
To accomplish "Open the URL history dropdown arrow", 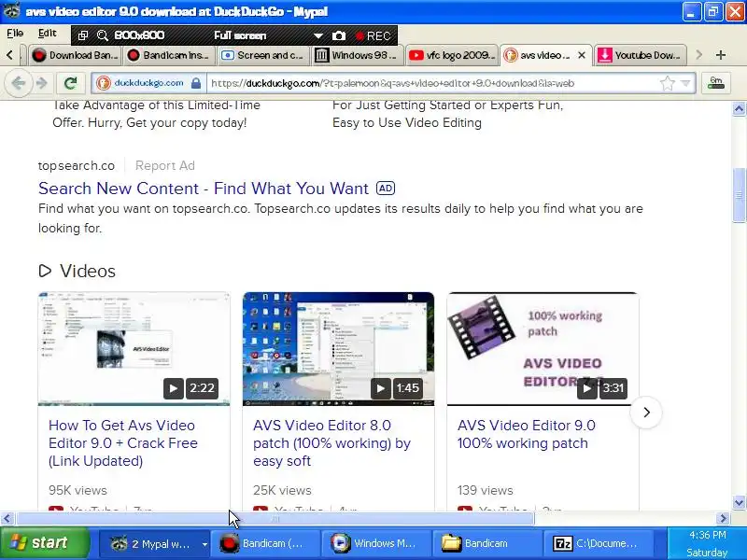I will 685,83.
